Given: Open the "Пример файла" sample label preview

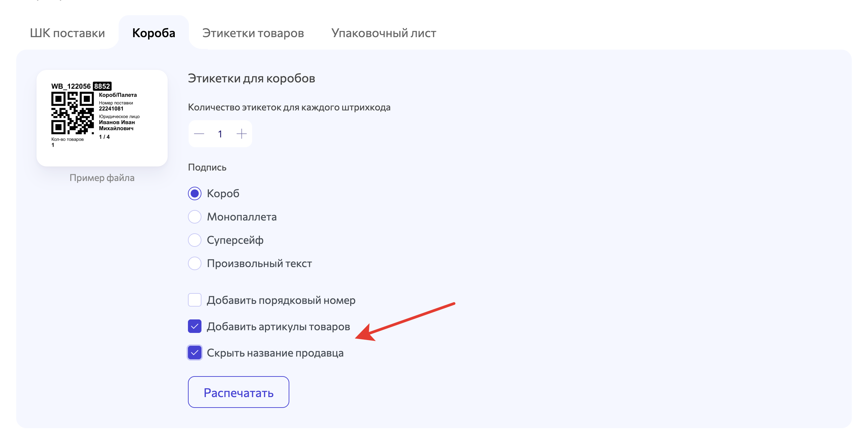Looking at the screenshot, I should (102, 178).
